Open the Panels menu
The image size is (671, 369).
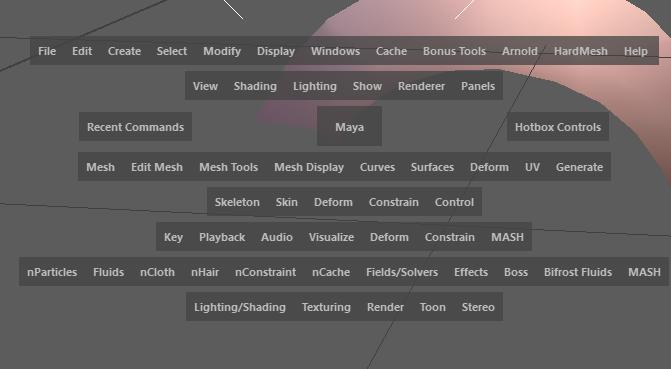478,86
